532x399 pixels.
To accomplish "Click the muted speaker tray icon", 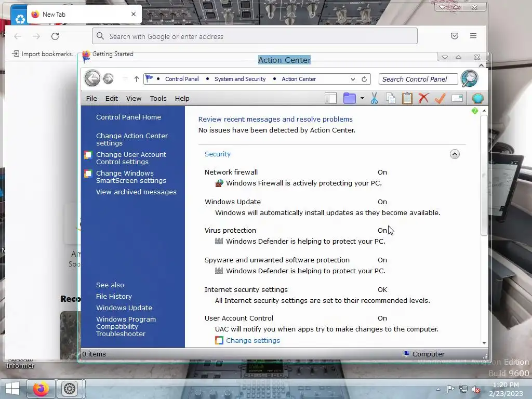I will click(476, 389).
